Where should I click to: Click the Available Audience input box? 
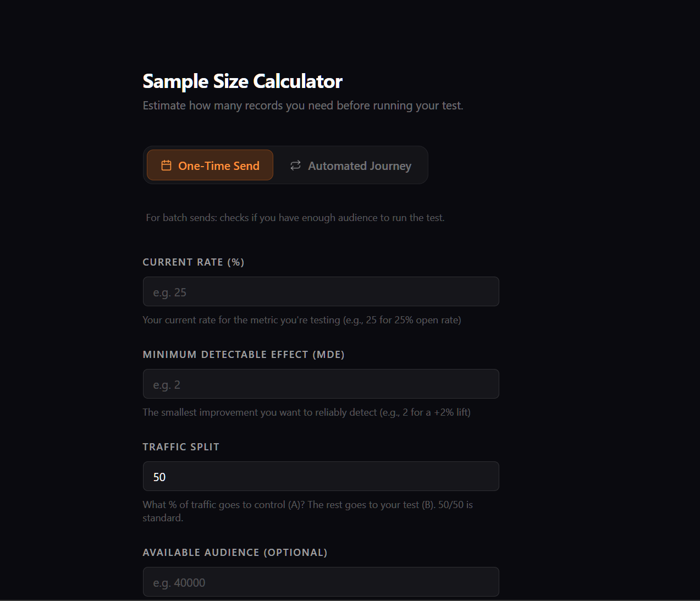tap(321, 582)
